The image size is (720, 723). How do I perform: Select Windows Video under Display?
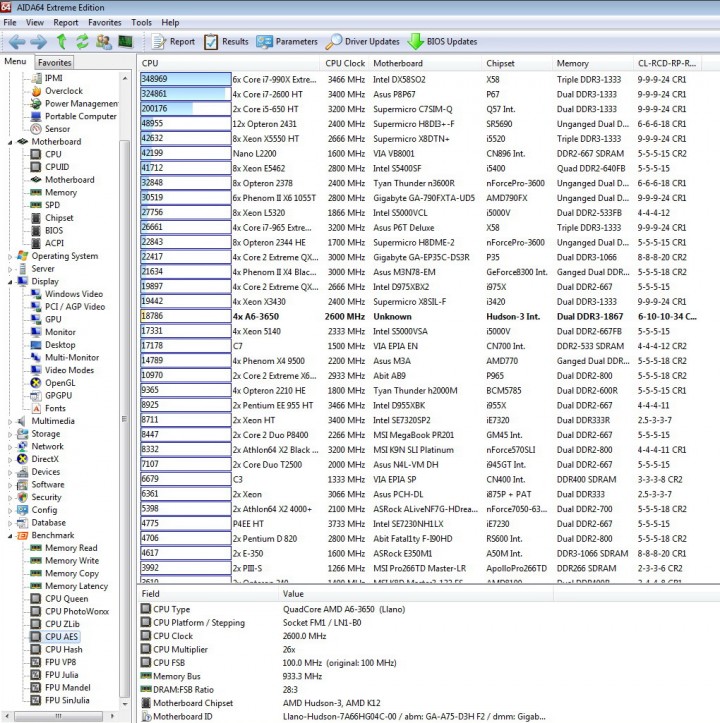pyautogui.click(x=74, y=294)
